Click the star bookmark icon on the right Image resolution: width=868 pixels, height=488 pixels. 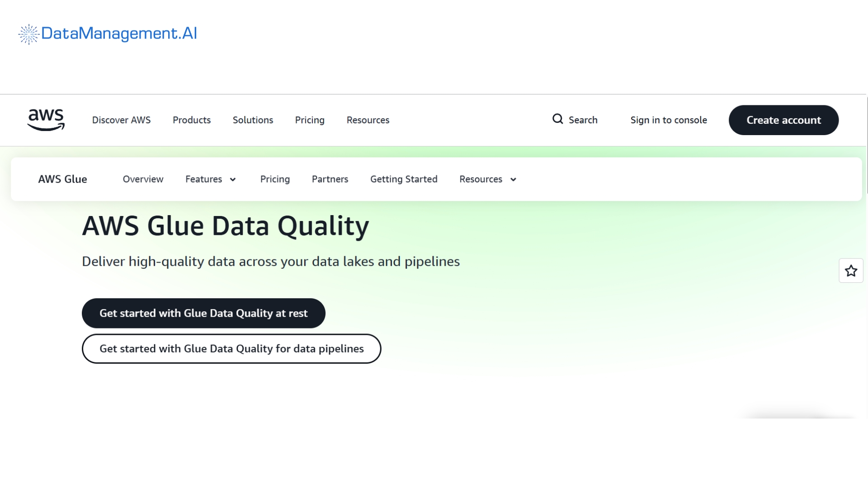(x=851, y=270)
